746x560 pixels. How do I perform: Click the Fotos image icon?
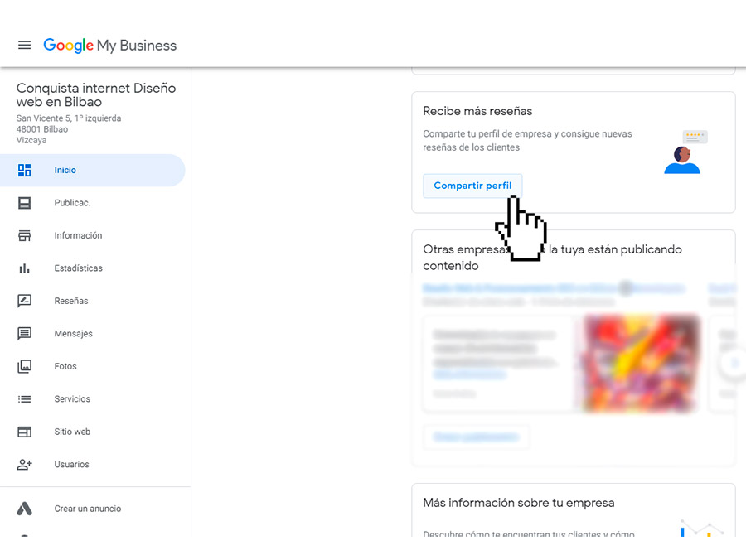(x=25, y=366)
